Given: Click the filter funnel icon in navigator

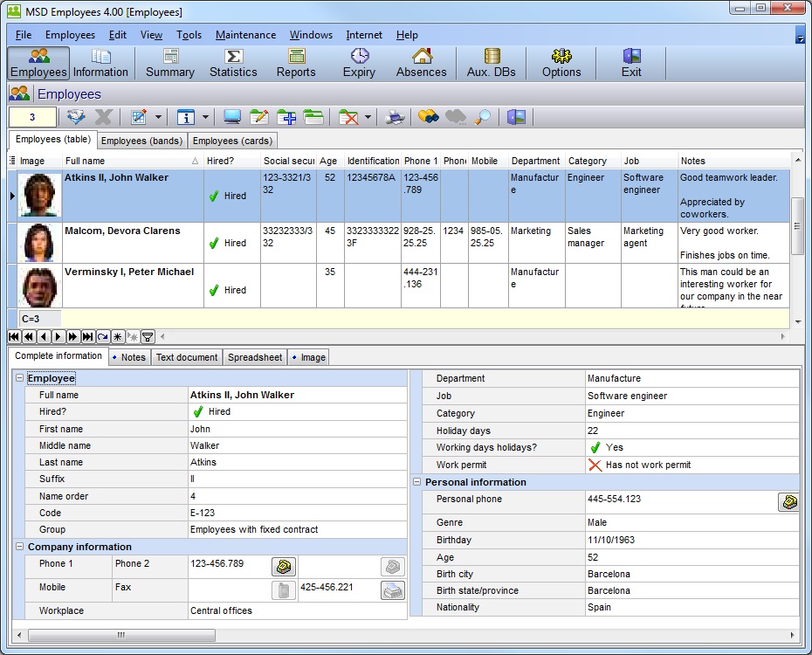Looking at the screenshot, I should (148, 336).
